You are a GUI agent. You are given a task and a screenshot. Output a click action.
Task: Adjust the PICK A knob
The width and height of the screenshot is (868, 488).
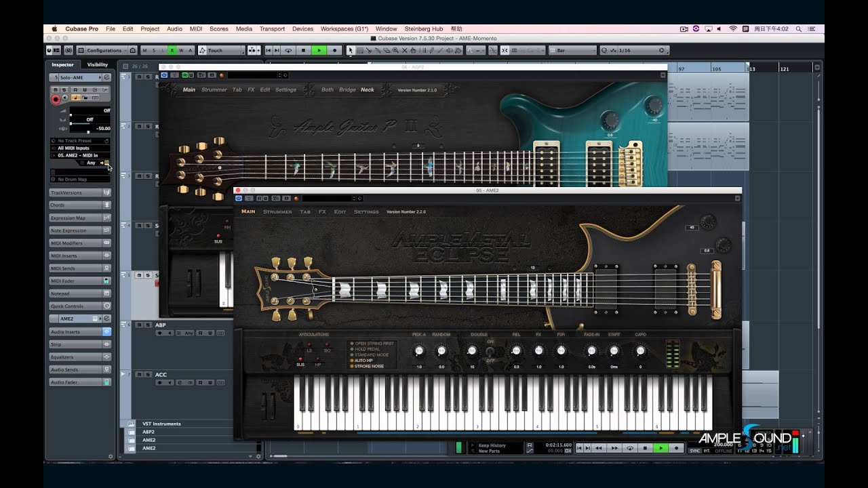pyautogui.click(x=418, y=351)
